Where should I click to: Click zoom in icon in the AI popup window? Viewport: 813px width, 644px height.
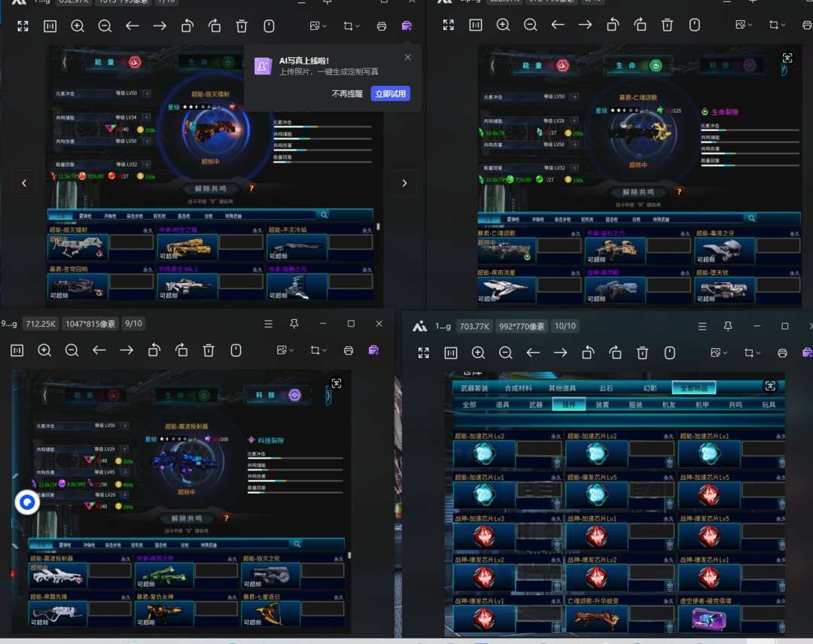[x=78, y=26]
